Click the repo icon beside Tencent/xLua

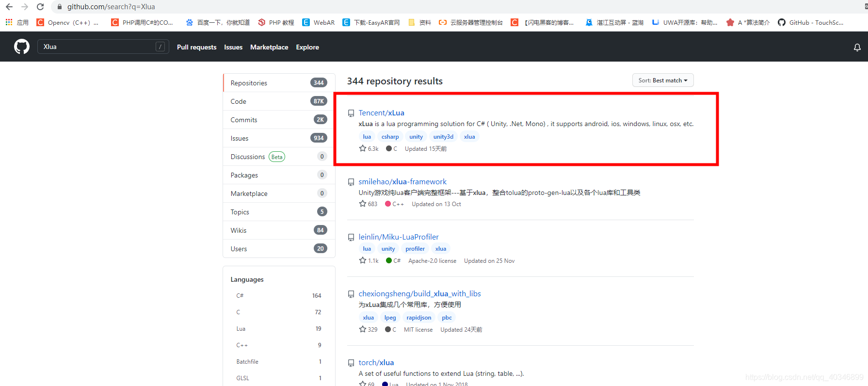pyautogui.click(x=351, y=113)
